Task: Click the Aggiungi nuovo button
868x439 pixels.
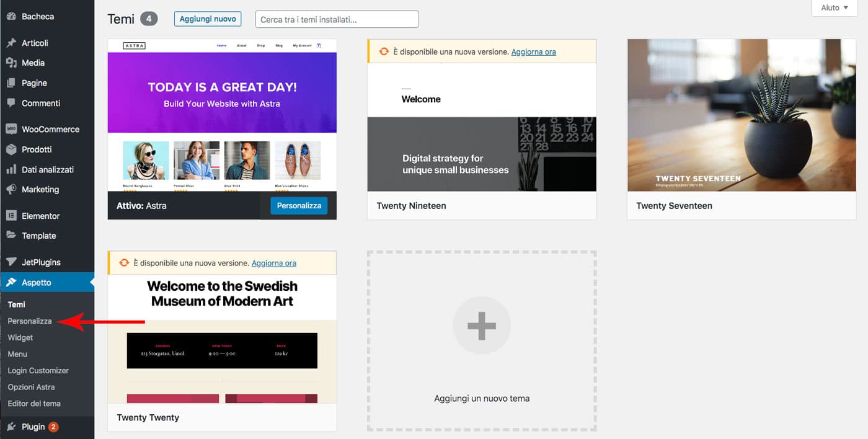Action: [208, 19]
